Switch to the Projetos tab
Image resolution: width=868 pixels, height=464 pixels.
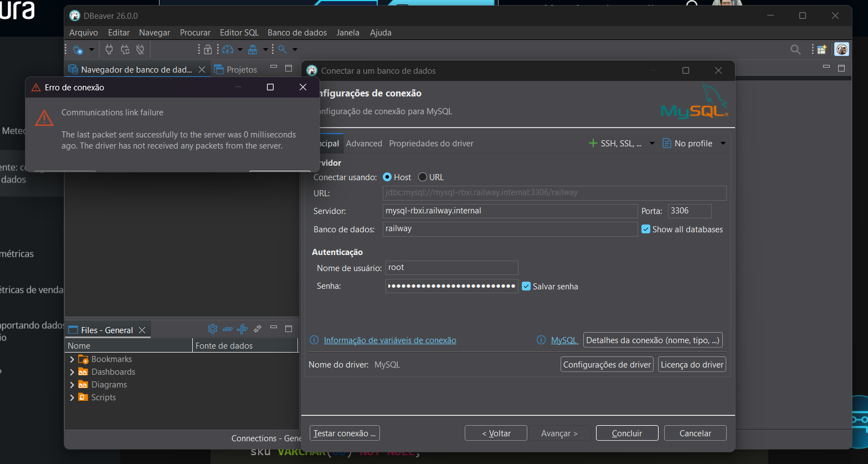(x=236, y=69)
